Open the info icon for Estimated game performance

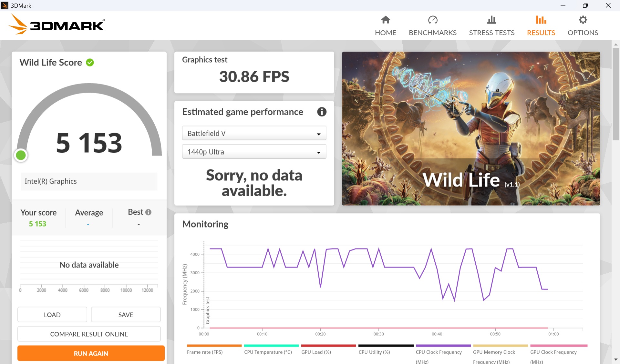pos(322,112)
